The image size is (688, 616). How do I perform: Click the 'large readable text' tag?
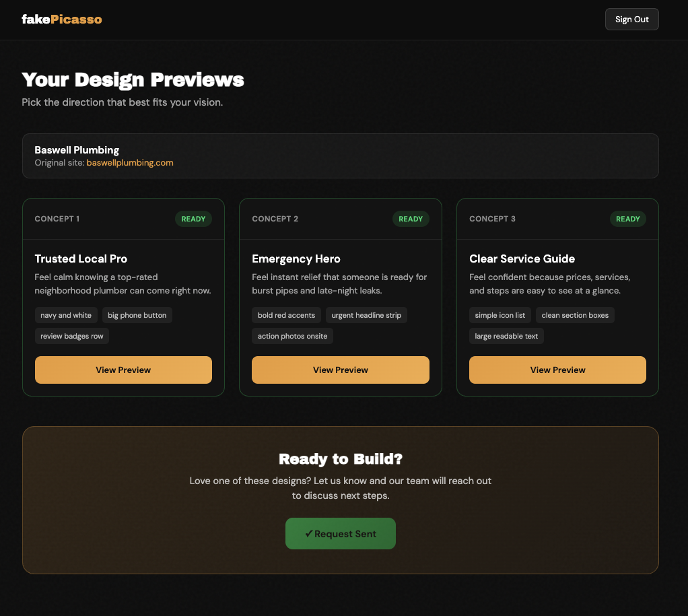coord(506,335)
